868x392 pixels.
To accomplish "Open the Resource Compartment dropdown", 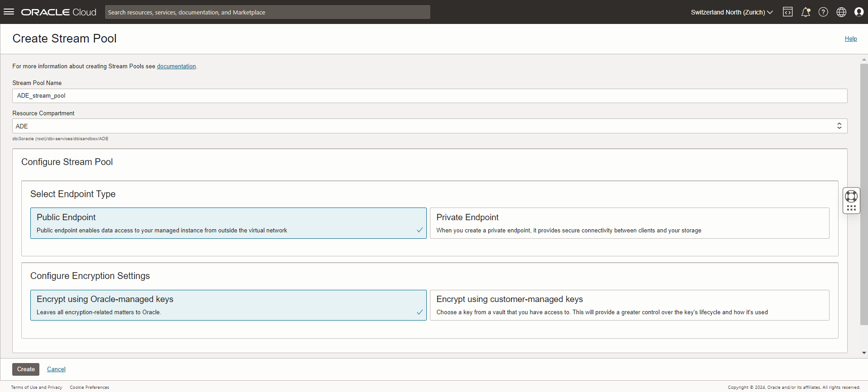I will [429, 126].
